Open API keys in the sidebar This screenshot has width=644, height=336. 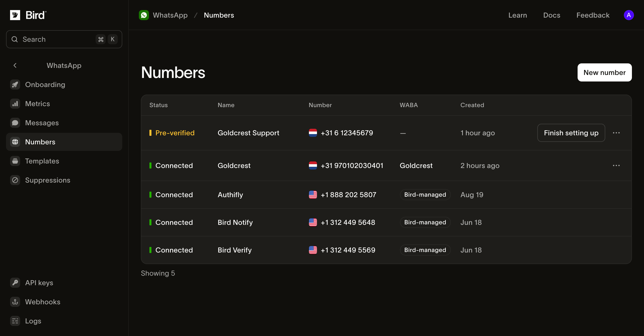click(x=64, y=283)
